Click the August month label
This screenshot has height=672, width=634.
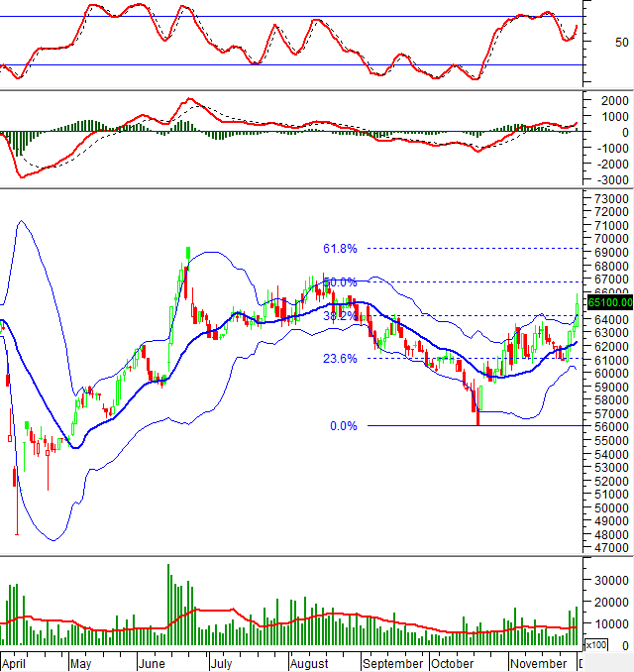click(308, 661)
